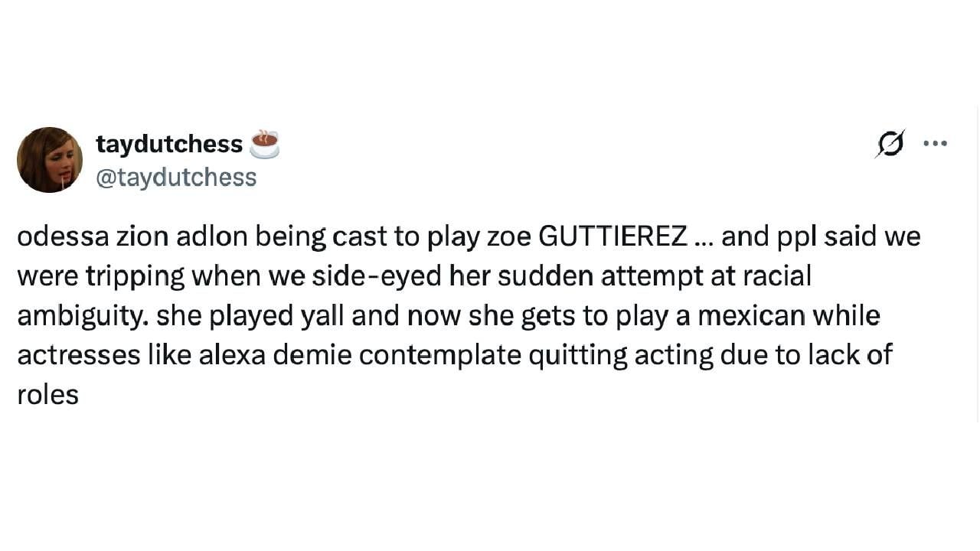The image size is (980, 551).
Task: Click the bold display name taydutchess
Action: coord(169,143)
